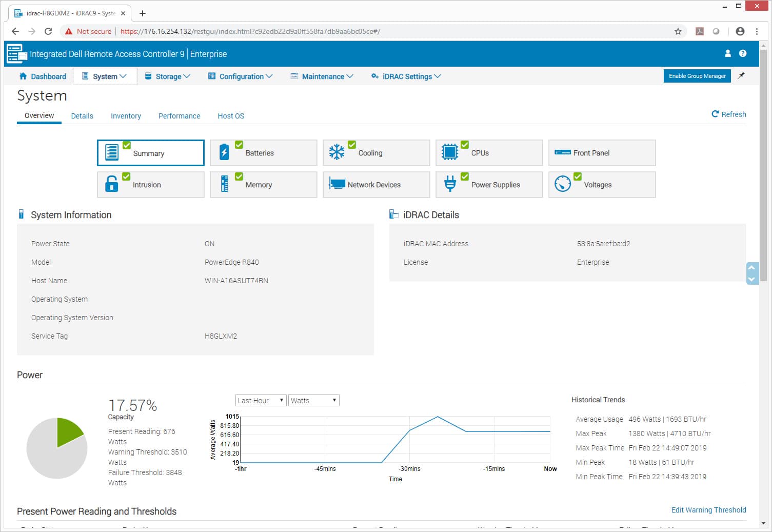Open the Watts unit dropdown

313,401
